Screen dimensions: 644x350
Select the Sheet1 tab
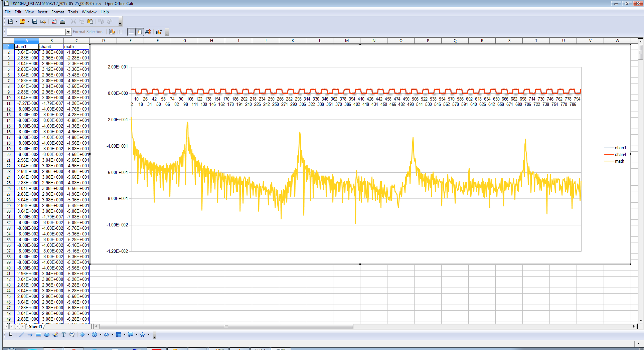(x=35, y=326)
